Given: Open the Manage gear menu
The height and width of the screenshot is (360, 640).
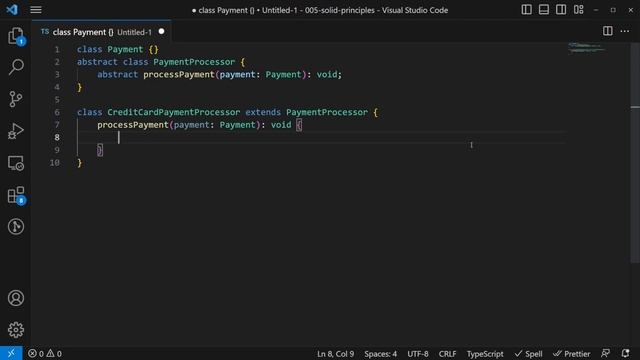Looking at the screenshot, I should pyautogui.click(x=16, y=330).
